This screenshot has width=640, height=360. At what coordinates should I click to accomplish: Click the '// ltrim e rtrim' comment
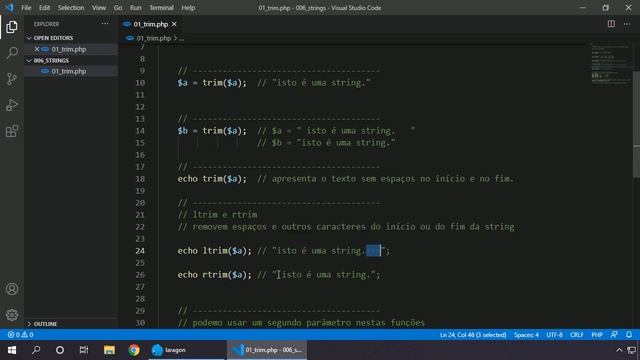click(x=218, y=215)
